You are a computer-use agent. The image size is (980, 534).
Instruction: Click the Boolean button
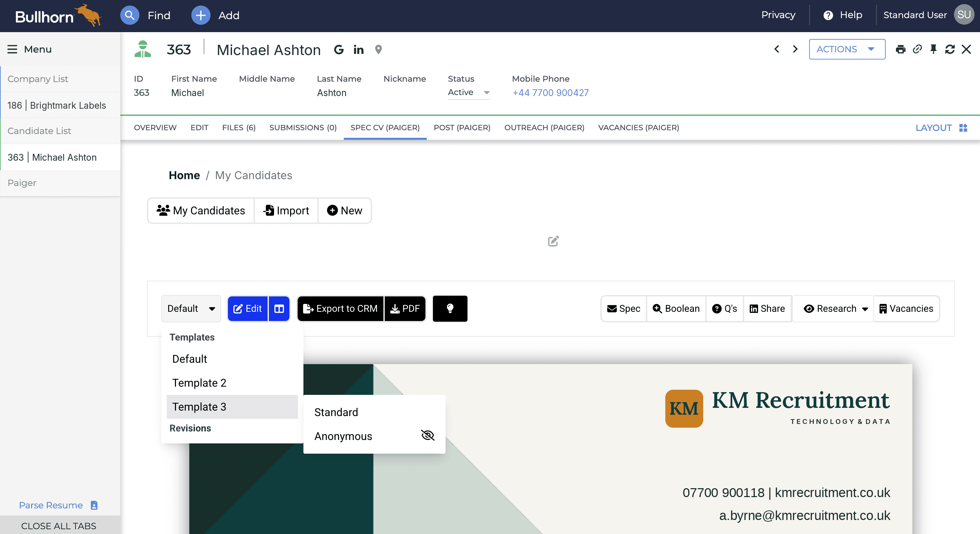point(676,309)
